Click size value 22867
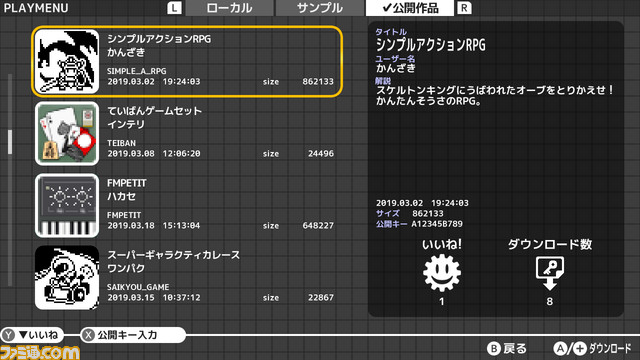The width and height of the screenshot is (640, 360). (321, 298)
